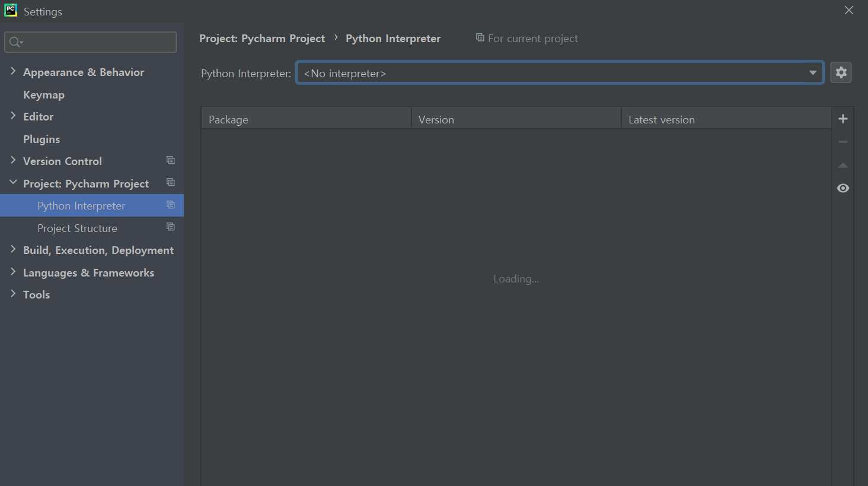Select Keymap settings

pyautogui.click(x=44, y=95)
